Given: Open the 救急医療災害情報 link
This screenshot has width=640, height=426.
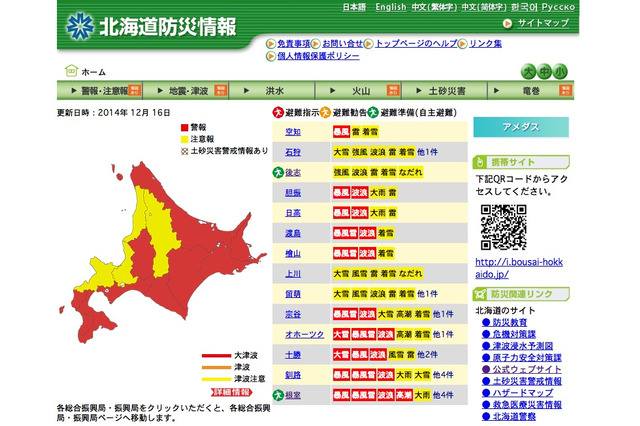Looking at the screenshot, I should click(527, 404).
